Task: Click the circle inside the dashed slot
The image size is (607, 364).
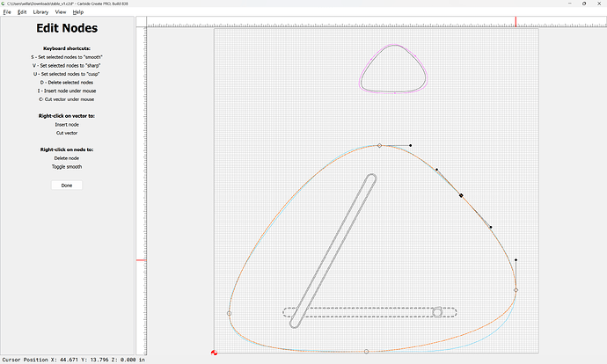Action: coord(437,312)
